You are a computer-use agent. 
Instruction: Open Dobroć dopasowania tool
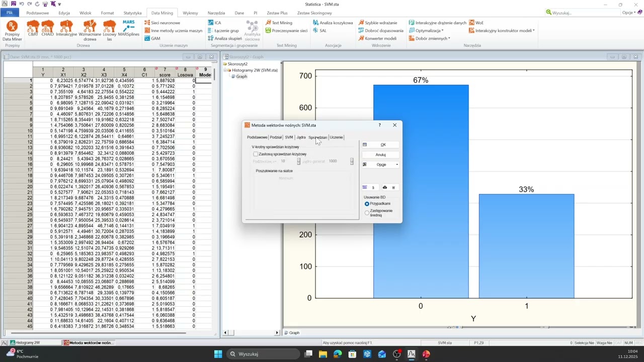click(381, 31)
